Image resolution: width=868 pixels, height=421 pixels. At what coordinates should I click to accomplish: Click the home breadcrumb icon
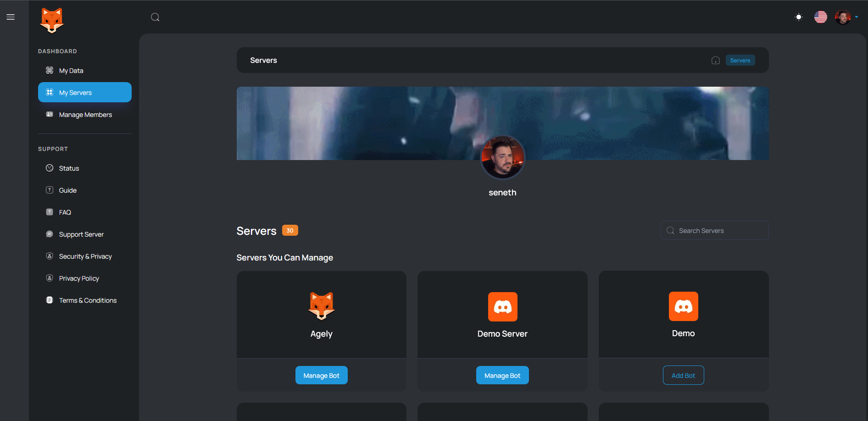716,60
